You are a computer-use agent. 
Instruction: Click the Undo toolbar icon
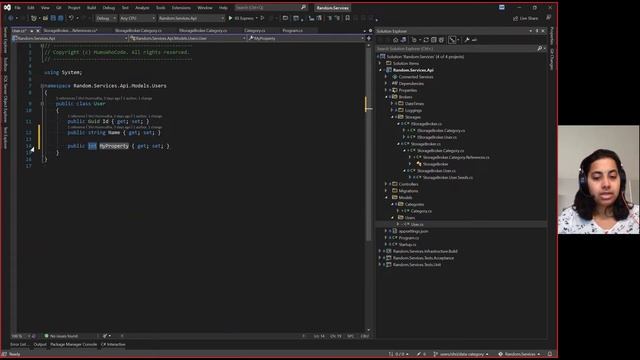click(x=71, y=18)
